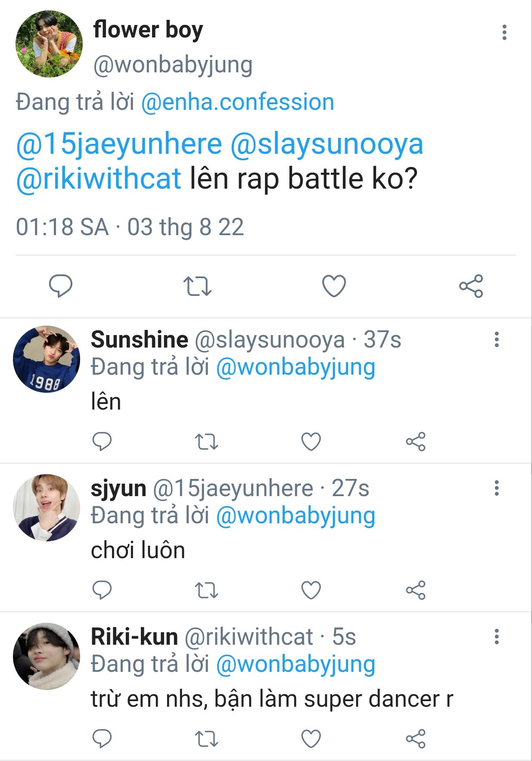Open the @rikiwithcat mention in main tweet
532x761 pixels.
99,179
